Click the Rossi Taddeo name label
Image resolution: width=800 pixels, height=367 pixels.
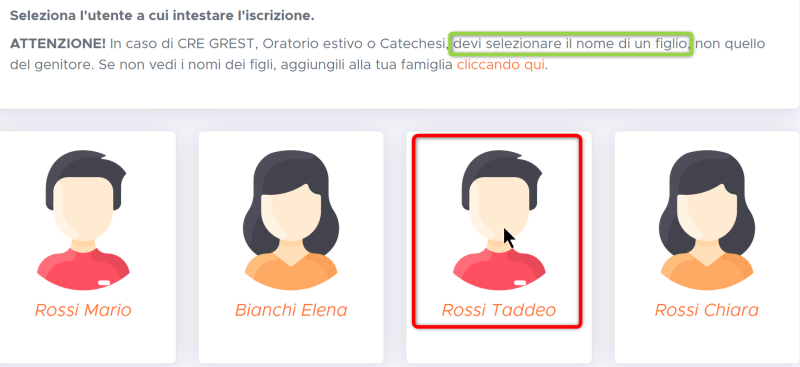[499, 310]
